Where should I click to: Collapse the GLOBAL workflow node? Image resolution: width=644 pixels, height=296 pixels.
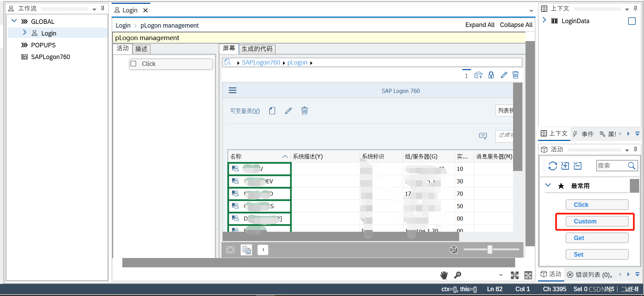[x=14, y=21]
